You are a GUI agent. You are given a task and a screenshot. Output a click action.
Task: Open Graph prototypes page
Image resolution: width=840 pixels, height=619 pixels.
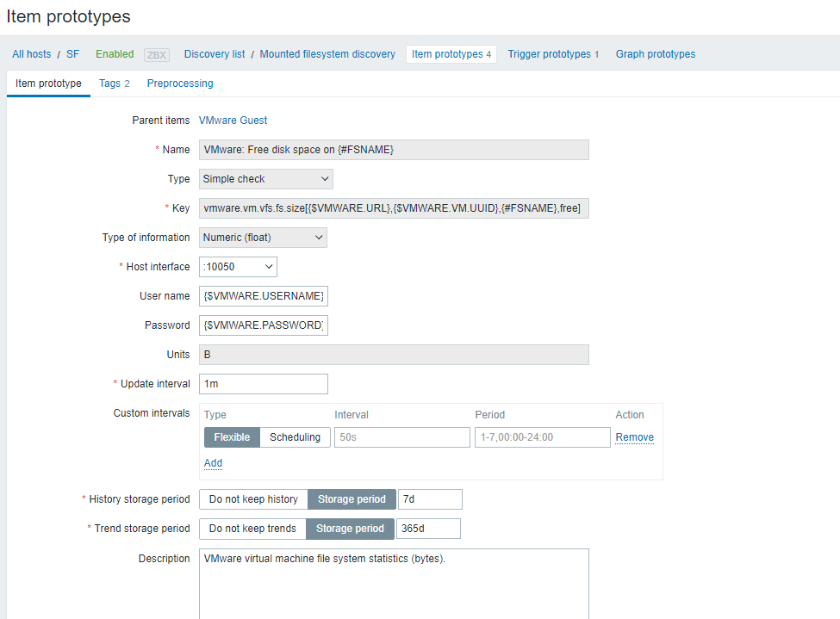pos(655,54)
